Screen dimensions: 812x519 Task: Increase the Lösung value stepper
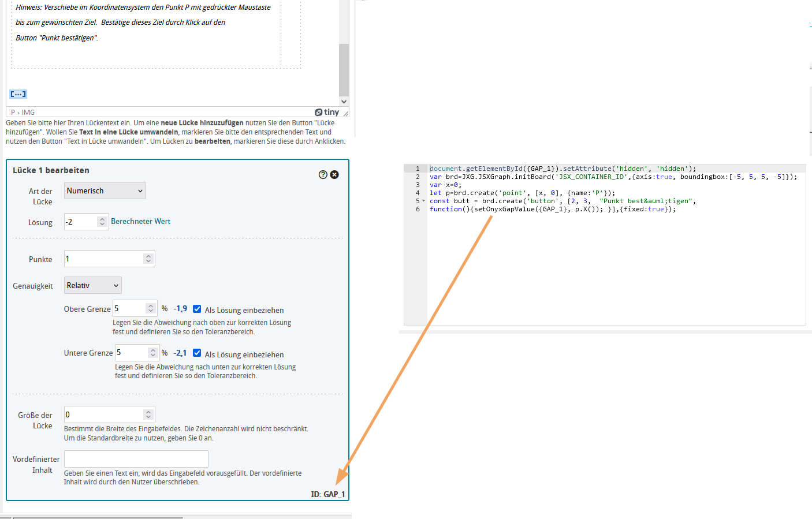point(103,219)
